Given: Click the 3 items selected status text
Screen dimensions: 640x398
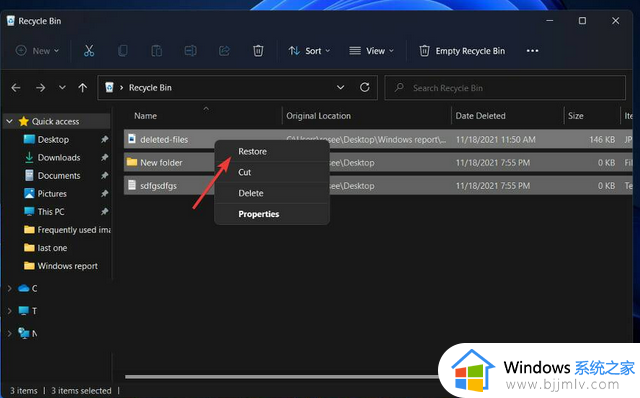Looking at the screenshot, I should (x=81, y=391).
